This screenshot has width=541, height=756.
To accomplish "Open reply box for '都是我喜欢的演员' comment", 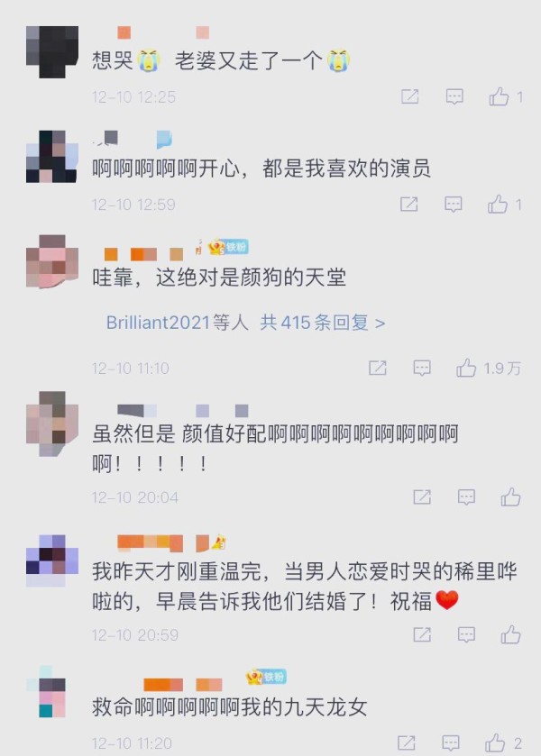I will [453, 205].
